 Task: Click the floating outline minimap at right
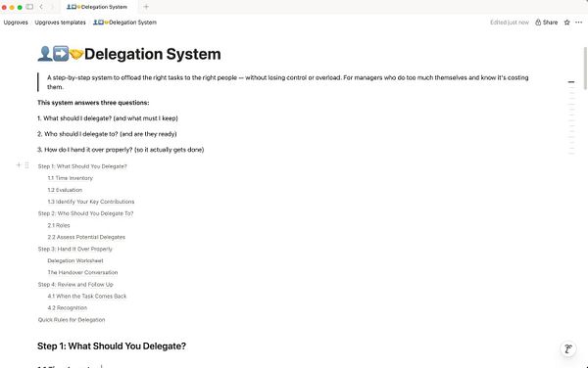(571, 117)
